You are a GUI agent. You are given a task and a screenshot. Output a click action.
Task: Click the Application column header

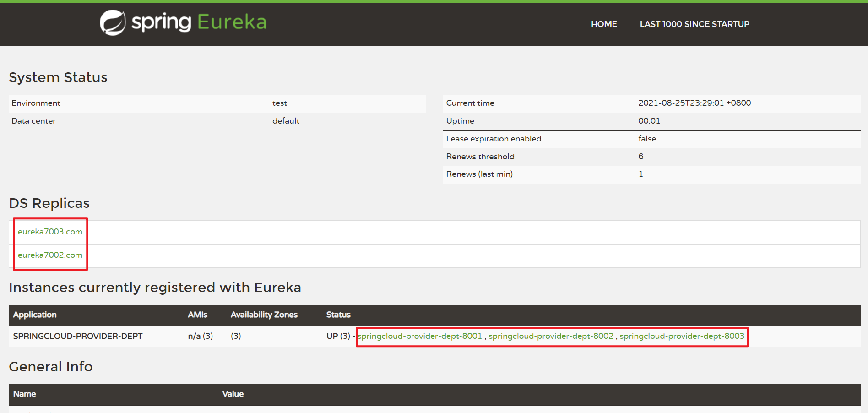(35, 315)
